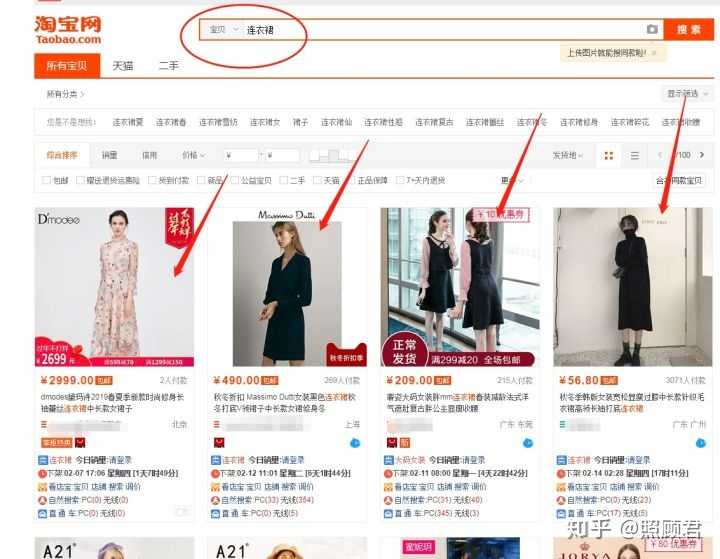Viewport: 720px width, 559px height.
Task: Click the orange 搜索 button
Action: click(x=688, y=30)
